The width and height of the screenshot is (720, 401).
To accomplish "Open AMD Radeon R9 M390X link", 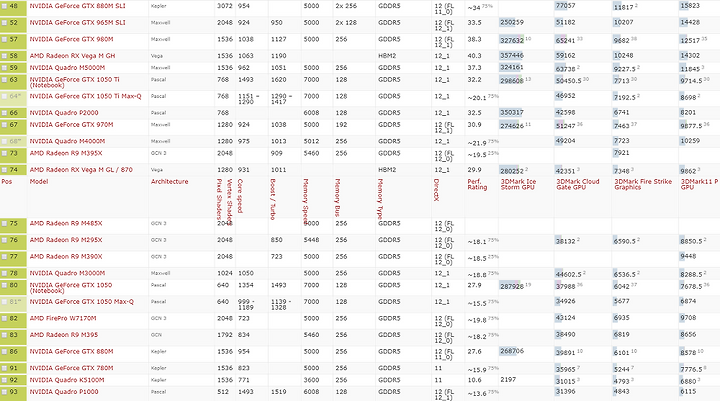I will tap(66, 256).
